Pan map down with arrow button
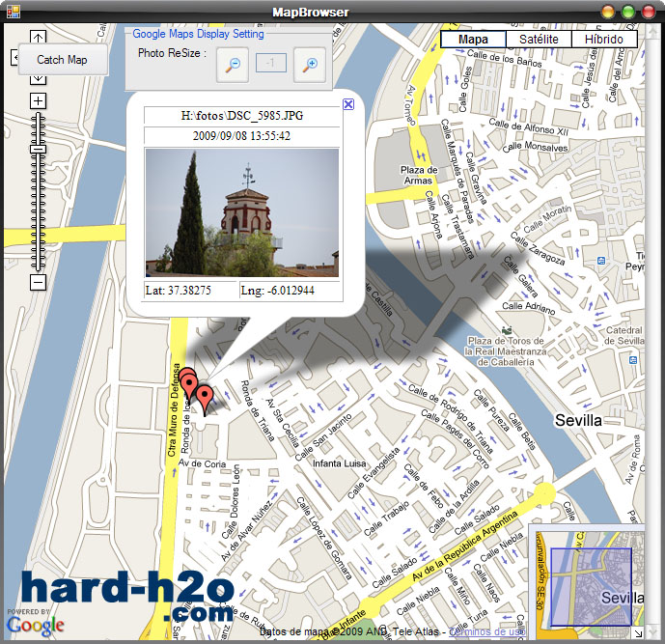The width and height of the screenshot is (665, 644). pyautogui.click(x=38, y=79)
